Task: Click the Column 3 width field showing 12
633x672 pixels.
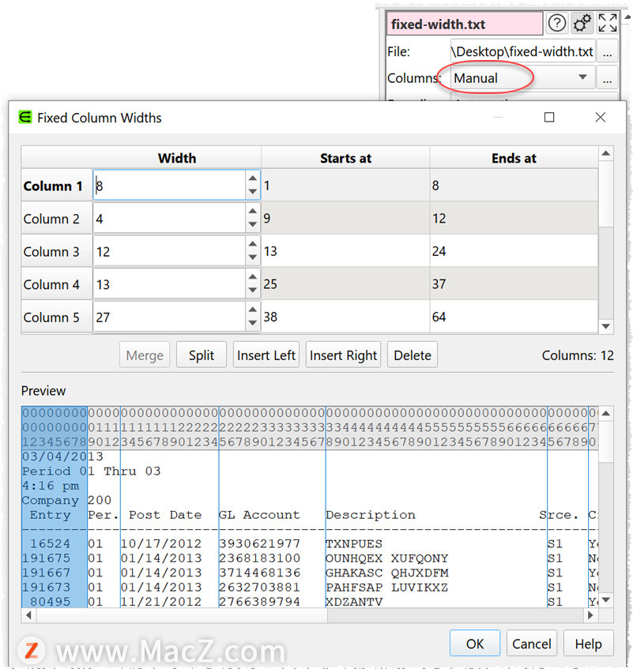Action: tap(169, 251)
